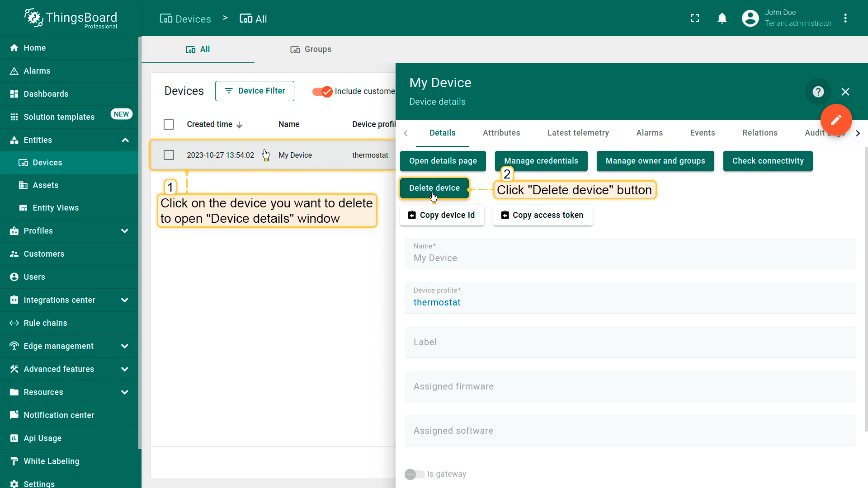The image size is (868, 488).
Task: Go to Alarms in sidebar
Action: 37,71
